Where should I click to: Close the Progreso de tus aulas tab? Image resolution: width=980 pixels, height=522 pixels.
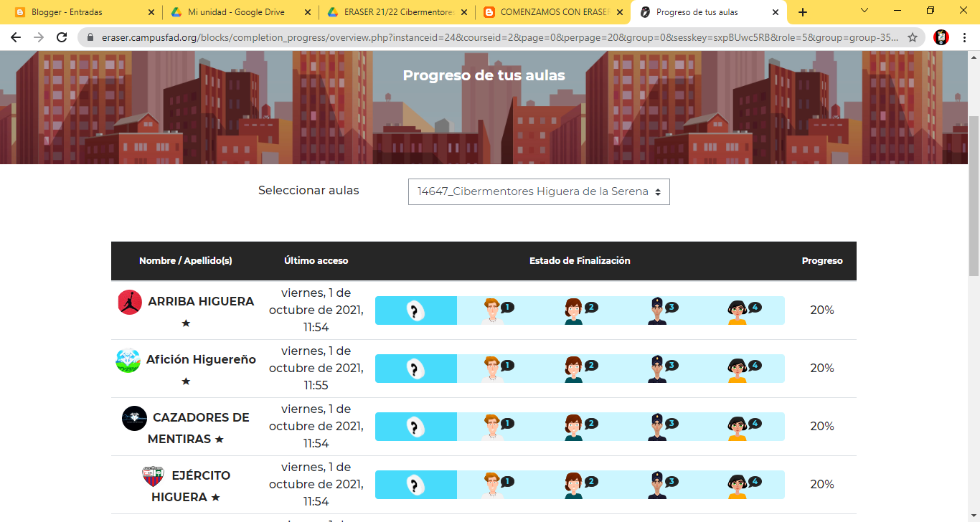pos(775,12)
